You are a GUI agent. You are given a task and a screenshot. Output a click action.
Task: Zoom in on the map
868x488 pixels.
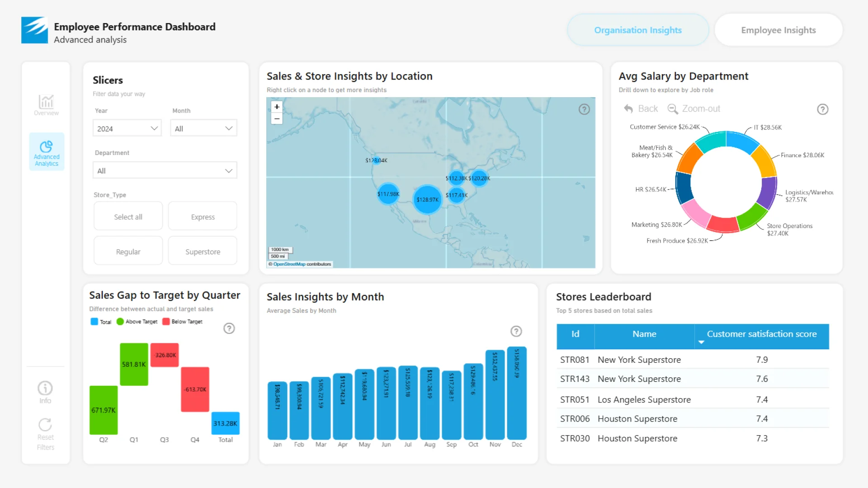click(x=277, y=107)
